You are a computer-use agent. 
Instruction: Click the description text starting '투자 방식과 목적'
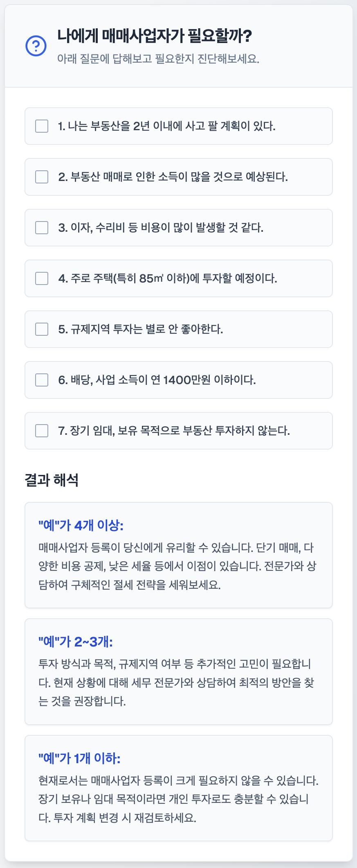(x=176, y=683)
